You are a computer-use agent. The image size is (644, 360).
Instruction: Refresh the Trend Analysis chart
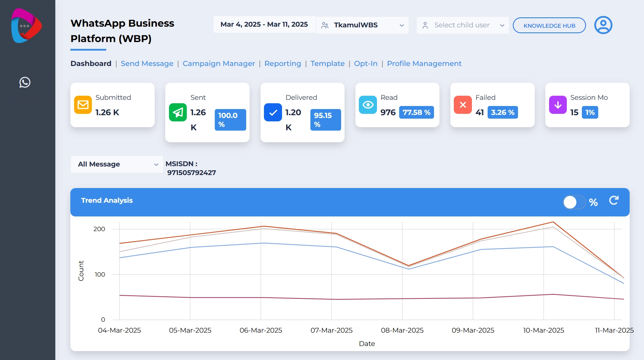[x=614, y=201]
